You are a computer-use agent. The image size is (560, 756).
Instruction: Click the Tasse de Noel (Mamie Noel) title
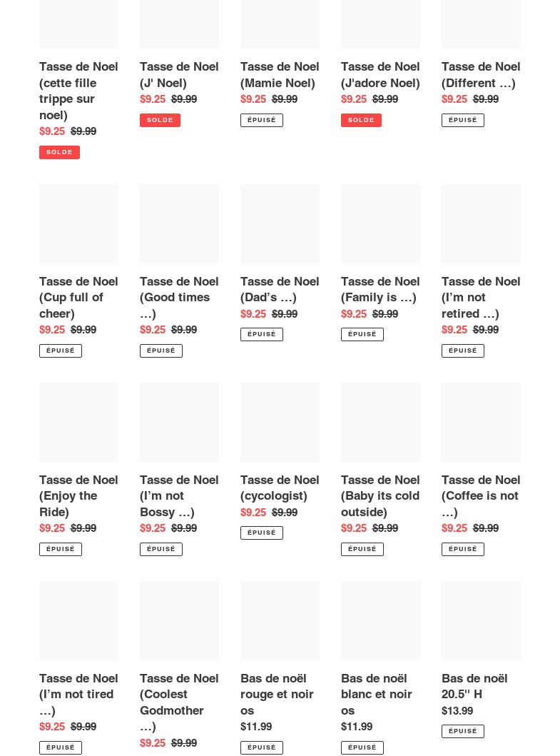(279, 74)
